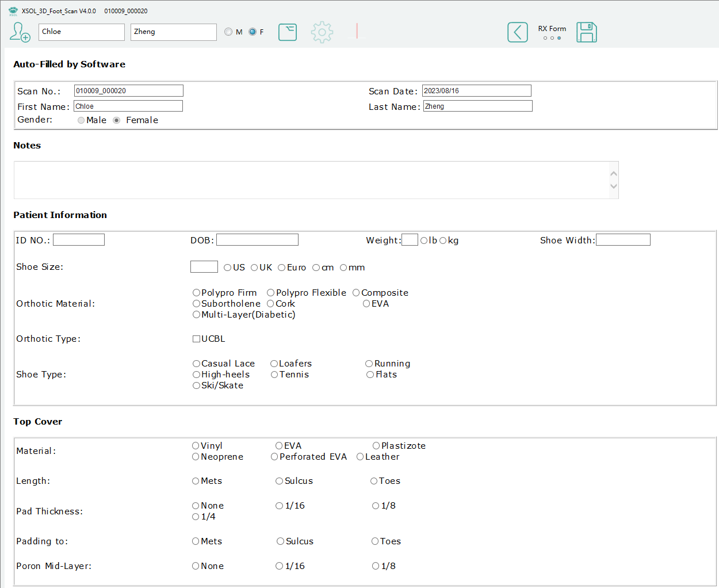Enable the UCBL orthotic type checkbox
This screenshot has height=588, width=719.
[196, 339]
